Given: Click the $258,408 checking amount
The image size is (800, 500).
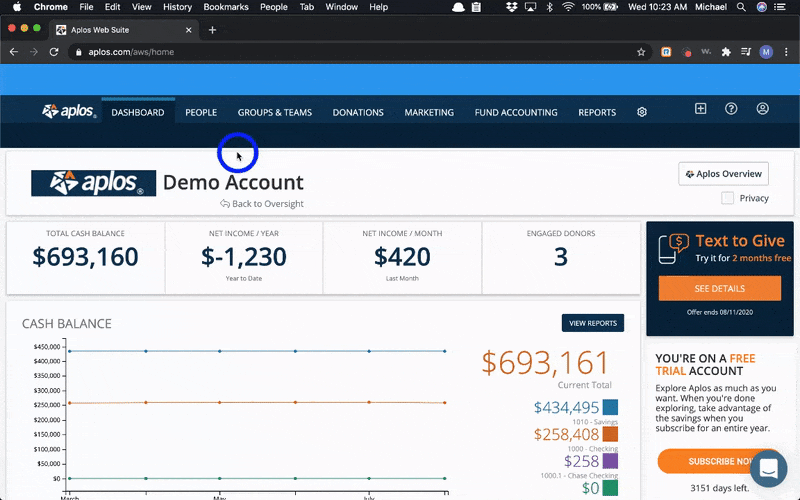Looking at the screenshot, I should tap(566, 435).
